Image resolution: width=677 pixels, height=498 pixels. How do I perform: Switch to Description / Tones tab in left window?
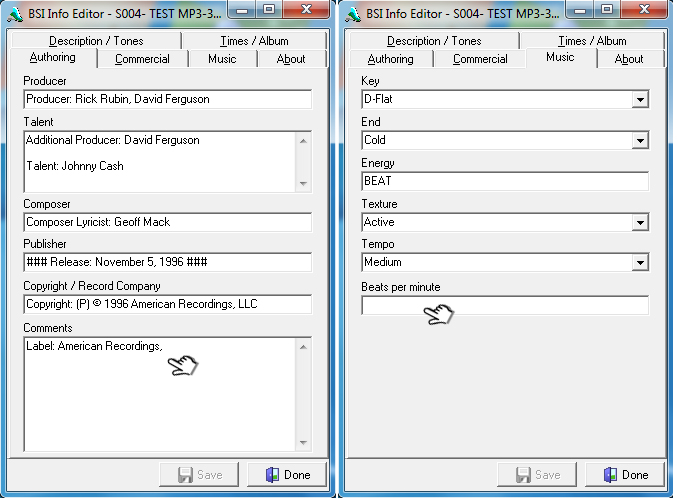point(96,41)
